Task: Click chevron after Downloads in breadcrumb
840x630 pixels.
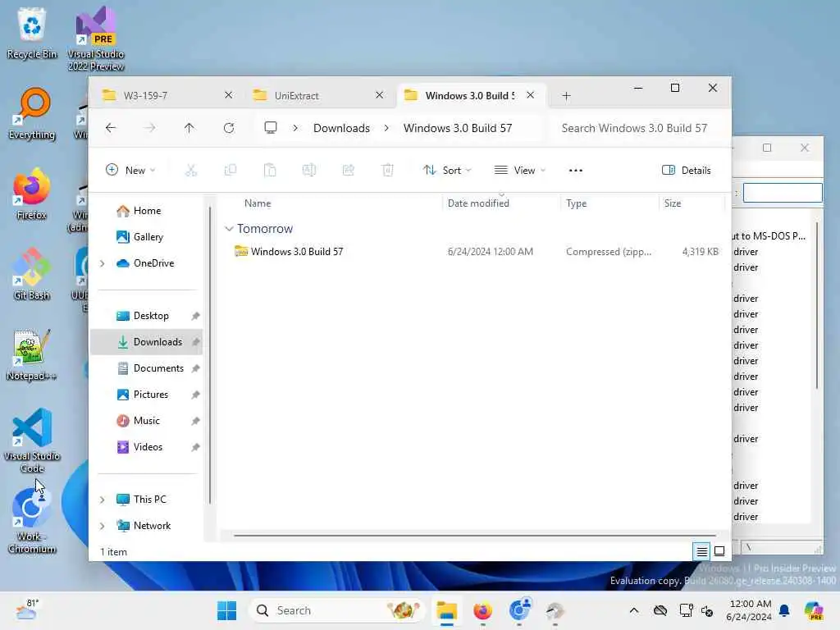Action: point(386,128)
